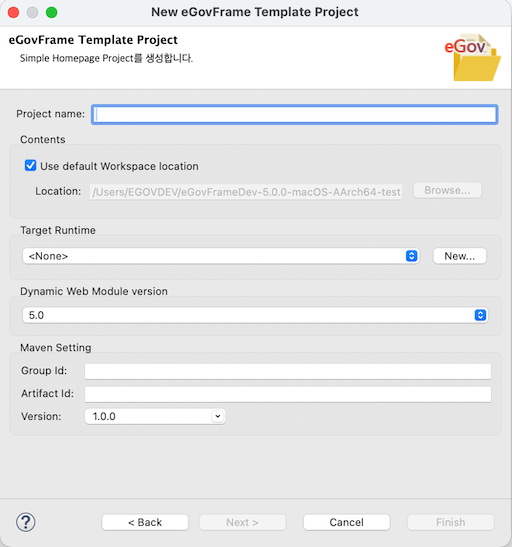512x547 pixels.
Task: Click the Browse... button
Action: pyautogui.click(x=447, y=190)
